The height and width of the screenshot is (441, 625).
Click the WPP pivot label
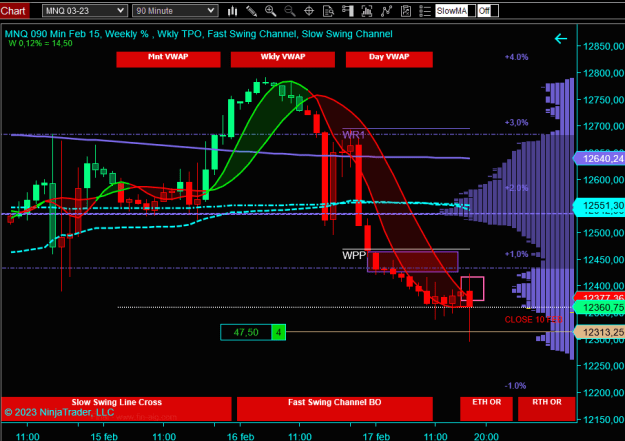point(354,255)
